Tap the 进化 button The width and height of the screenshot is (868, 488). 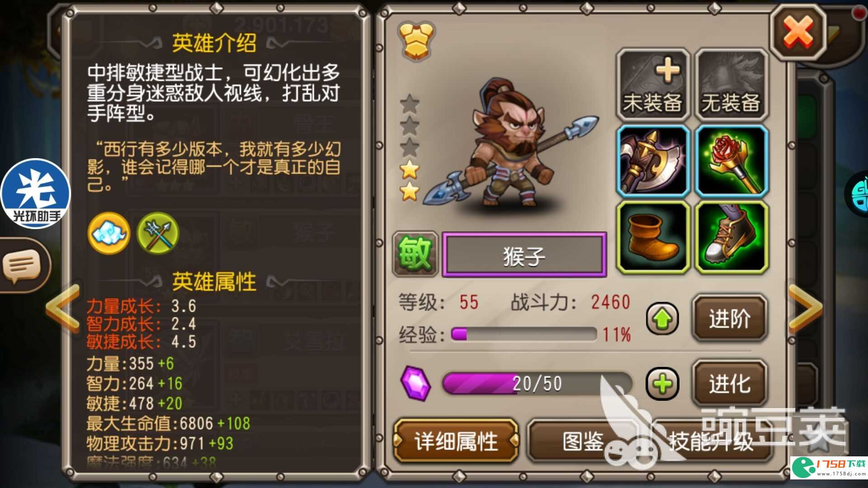(730, 384)
